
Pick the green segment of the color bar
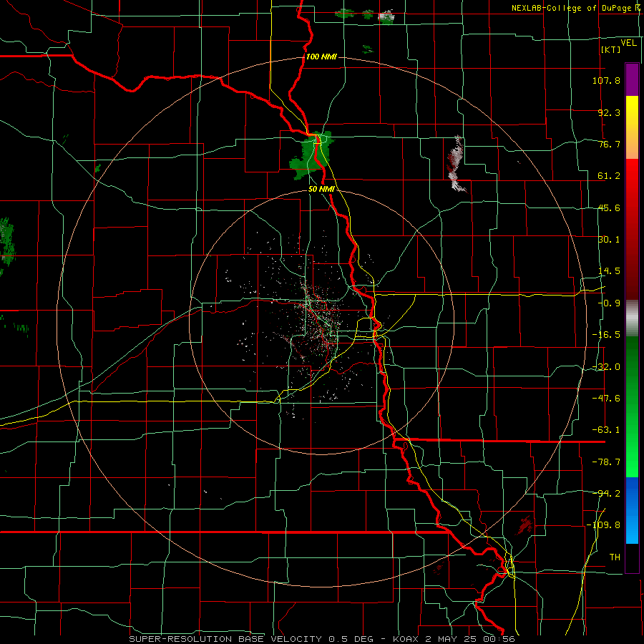click(x=632, y=406)
